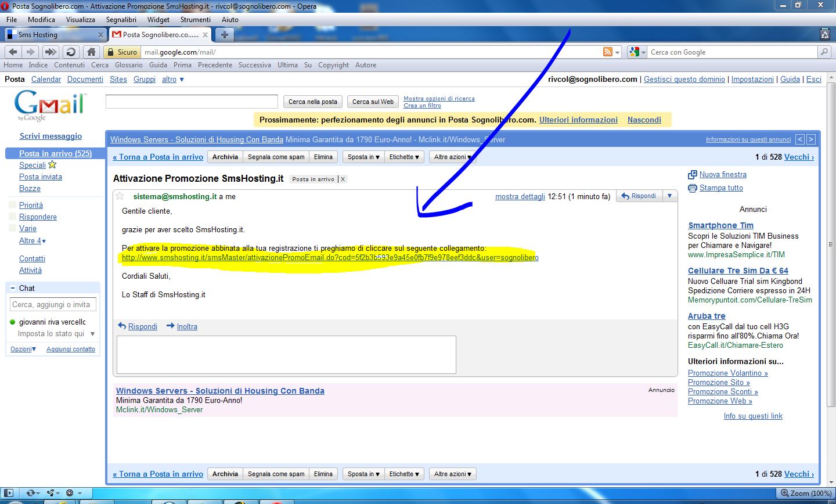
Task: Open the Segnalibri menu
Action: pyautogui.click(x=121, y=19)
